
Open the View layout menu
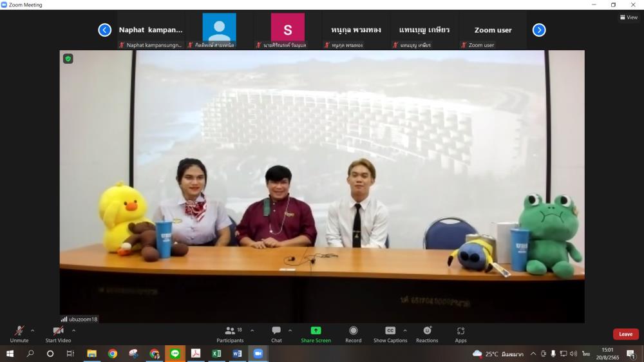pos(629,17)
